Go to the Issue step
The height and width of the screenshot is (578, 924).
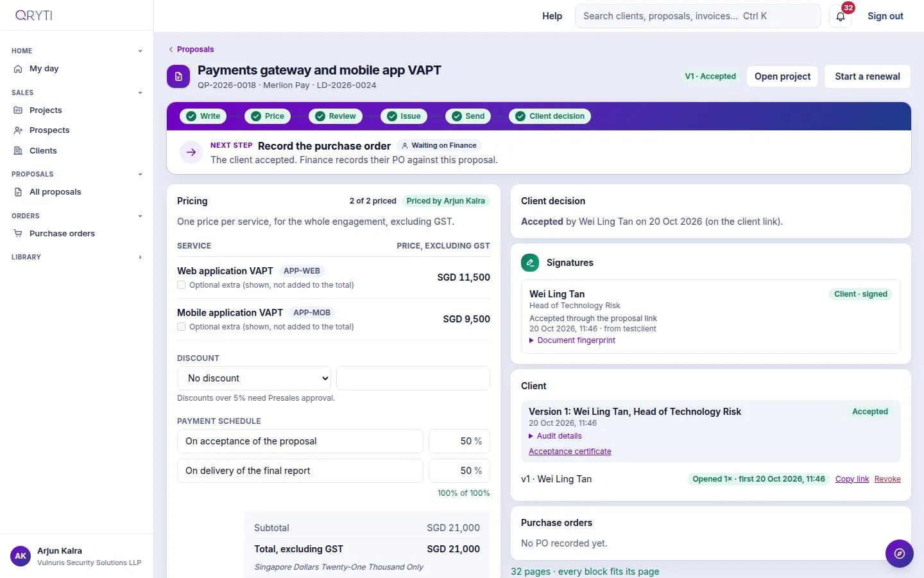[x=404, y=116]
